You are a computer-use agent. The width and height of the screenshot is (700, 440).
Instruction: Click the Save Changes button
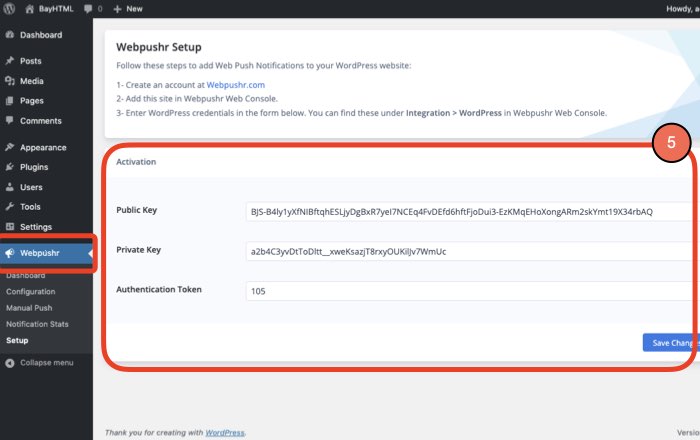pyautogui.click(x=671, y=343)
